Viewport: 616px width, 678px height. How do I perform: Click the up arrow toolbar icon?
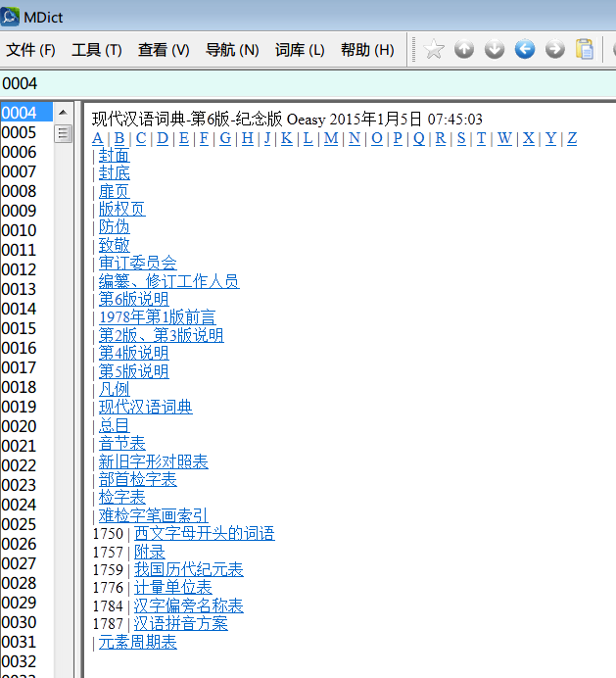[x=464, y=49]
